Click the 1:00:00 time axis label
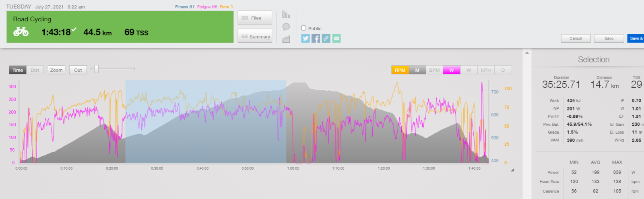This screenshot has width=644, height=199. 293,168
